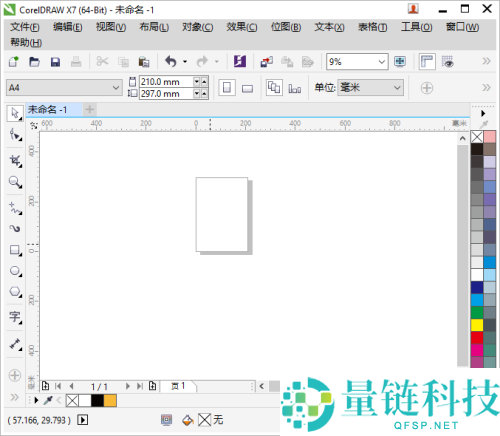This screenshot has height=436, width=500.
Task: Open the 视图(V) menu
Action: coord(111,27)
